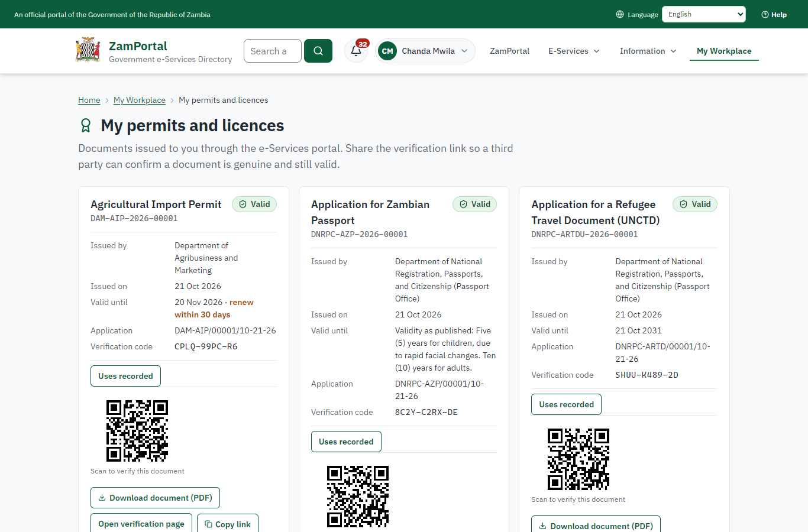Expand the E-Services menu
Viewport: 808px width, 532px height.
pyautogui.click(x=574, y=51)
